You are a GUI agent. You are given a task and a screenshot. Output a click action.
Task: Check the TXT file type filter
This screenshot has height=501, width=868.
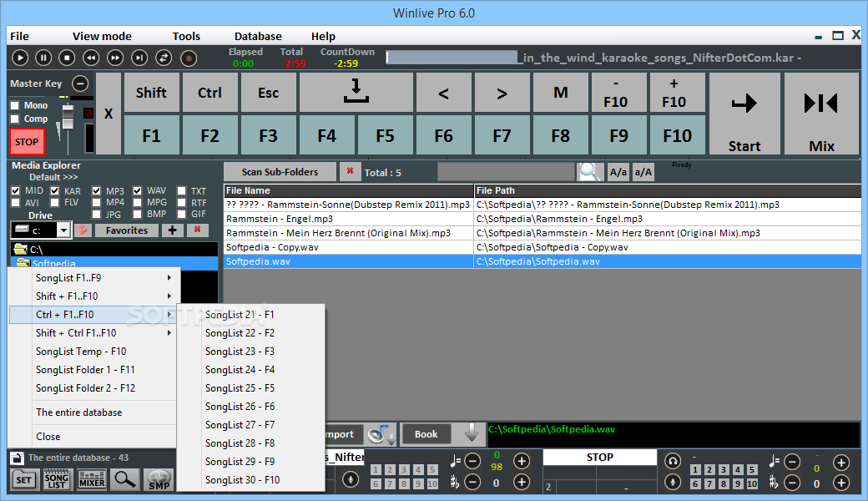coord(182,190)
